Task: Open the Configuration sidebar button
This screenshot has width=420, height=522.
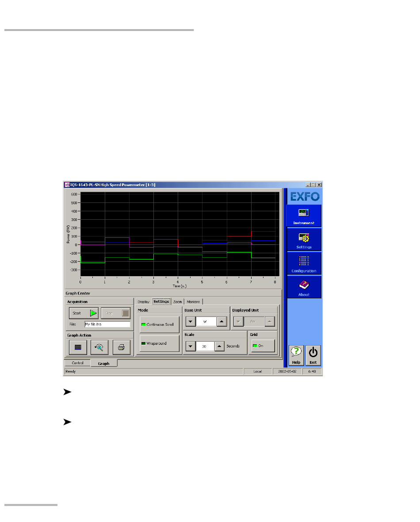Action: [304, 263]
